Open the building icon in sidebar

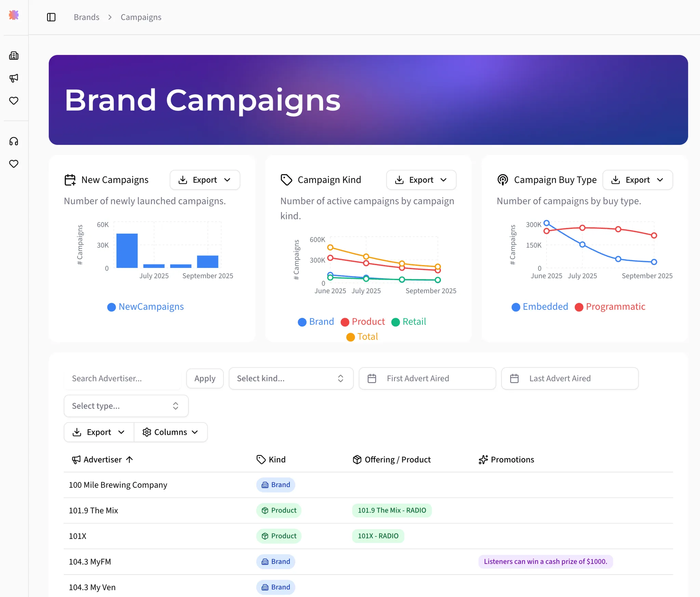tap(14, 56)
